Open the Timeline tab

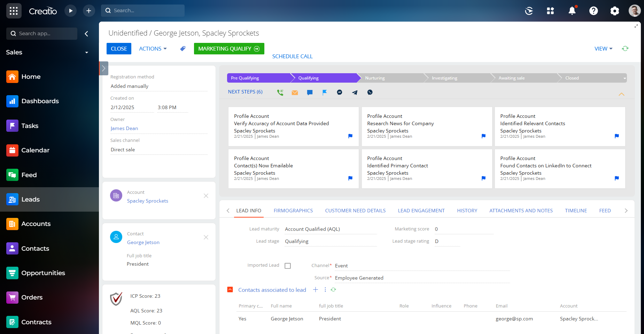point(576,211)
